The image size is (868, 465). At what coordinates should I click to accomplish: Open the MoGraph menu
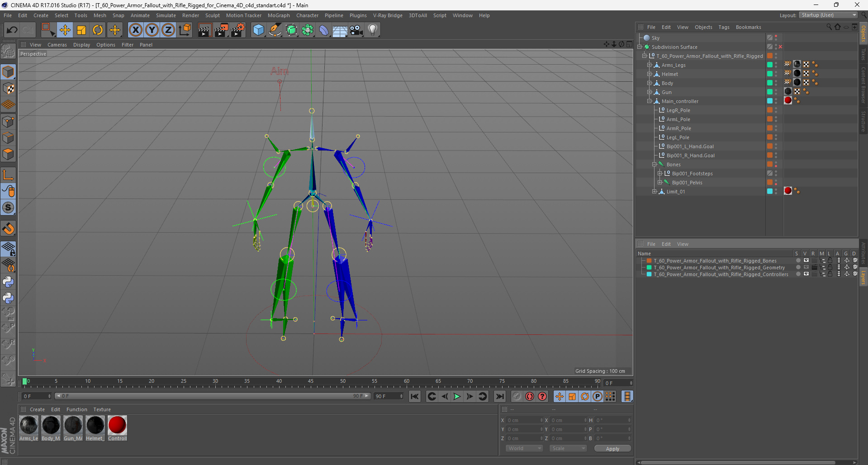point(279,15)
